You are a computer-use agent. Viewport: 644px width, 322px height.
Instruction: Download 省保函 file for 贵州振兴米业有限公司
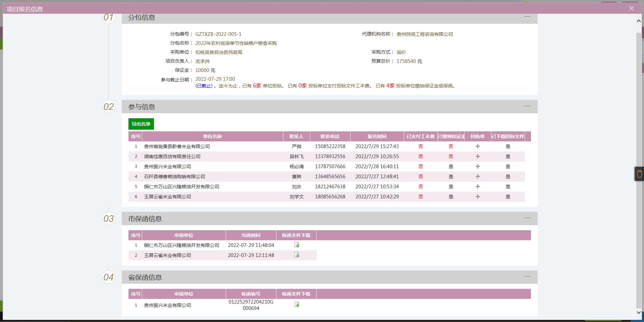click(297, 305)
